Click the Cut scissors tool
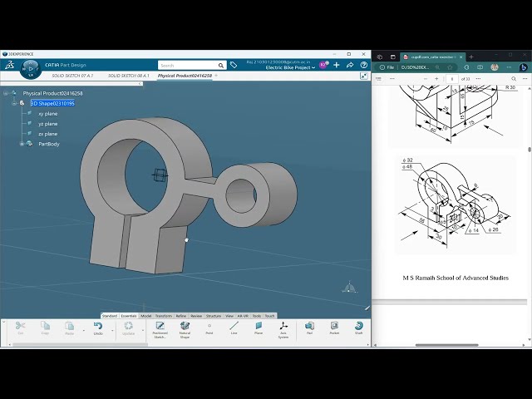The width and height of the screenshot is (532, 399). tap(20, 328)
